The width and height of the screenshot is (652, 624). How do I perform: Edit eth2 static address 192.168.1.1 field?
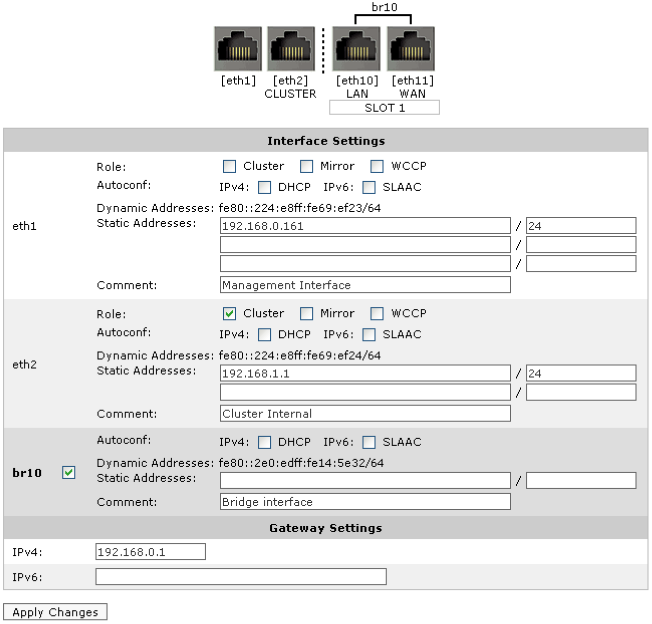coord(365,373)
